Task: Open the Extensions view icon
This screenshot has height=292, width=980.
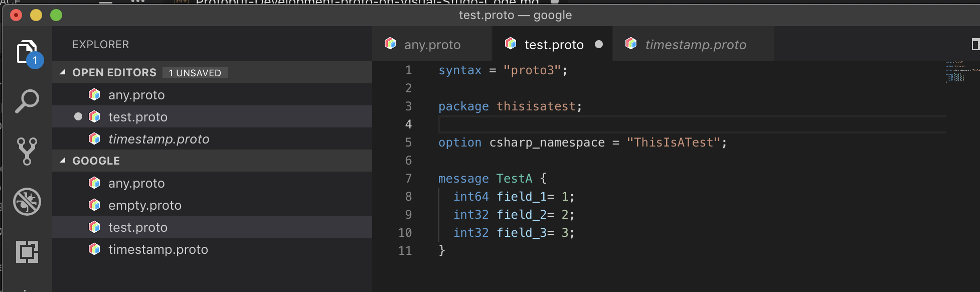Action: click(x=27, y=251)
